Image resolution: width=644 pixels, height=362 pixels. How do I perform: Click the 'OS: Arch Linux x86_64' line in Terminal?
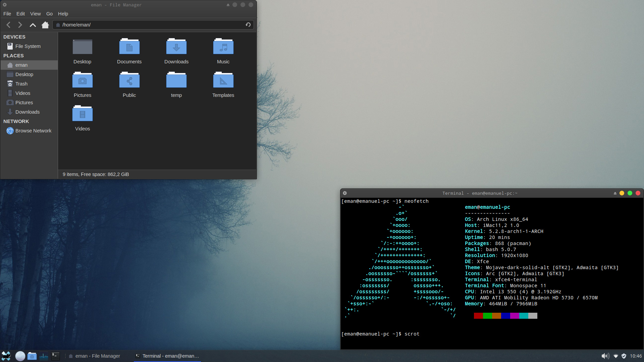click(496, 219)
